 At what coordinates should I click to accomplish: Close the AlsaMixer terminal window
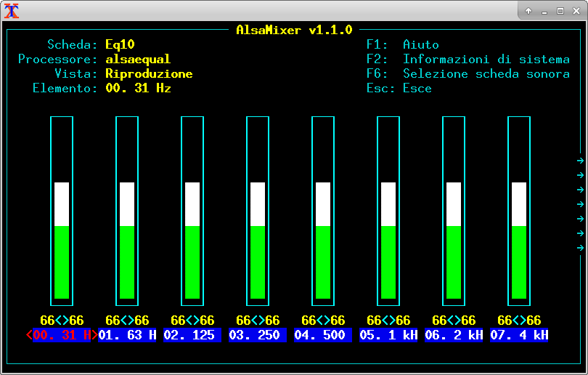(x=576, y=11)
